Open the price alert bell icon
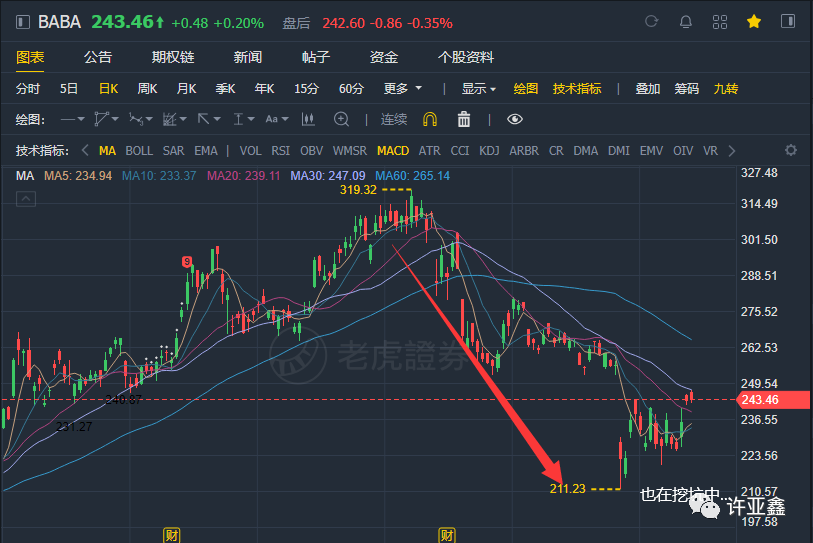The image size is (813, 543). (685, 22)
